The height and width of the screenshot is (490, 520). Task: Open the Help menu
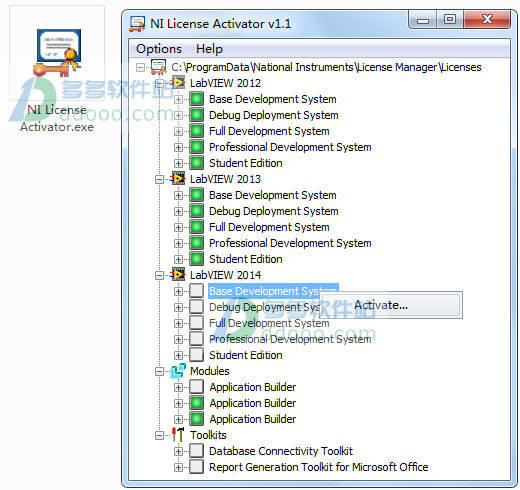pyautogui.click(x=209, y=49)
